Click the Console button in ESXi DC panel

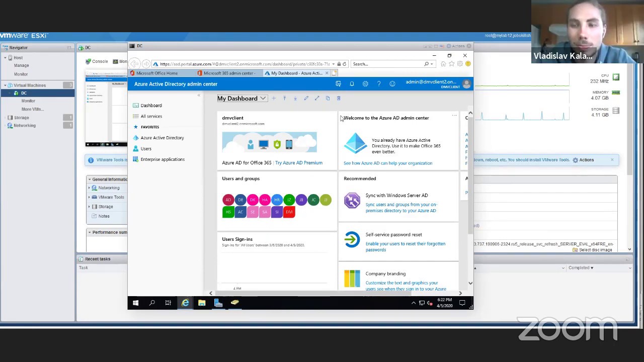(x=97, y=61)
